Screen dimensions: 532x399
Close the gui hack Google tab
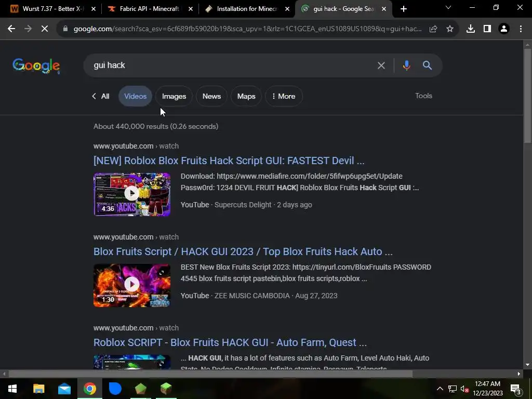point(384,9)
